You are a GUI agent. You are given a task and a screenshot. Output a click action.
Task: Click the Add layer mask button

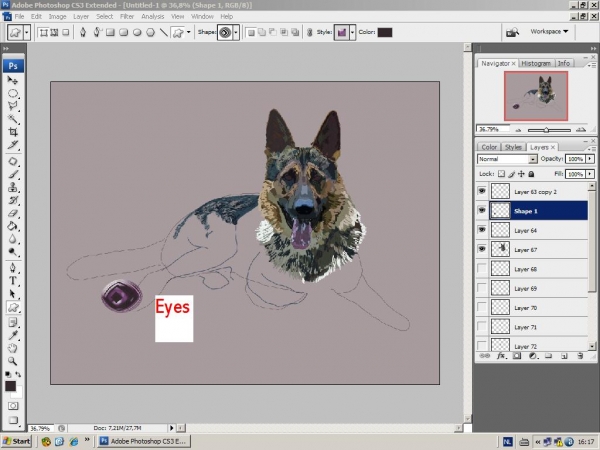tap(517, 356)
